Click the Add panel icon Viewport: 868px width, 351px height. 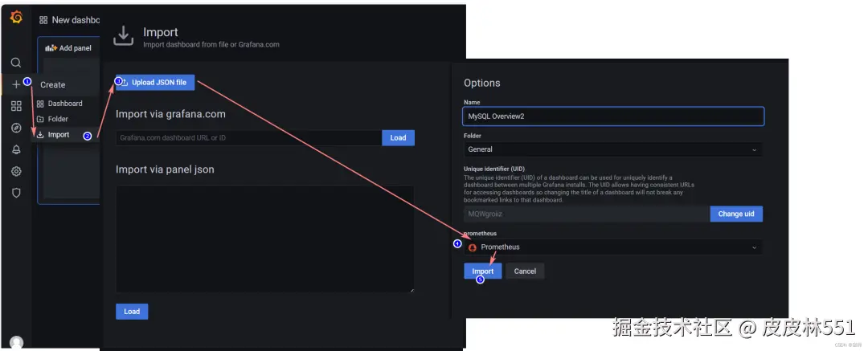click(51, 48)
